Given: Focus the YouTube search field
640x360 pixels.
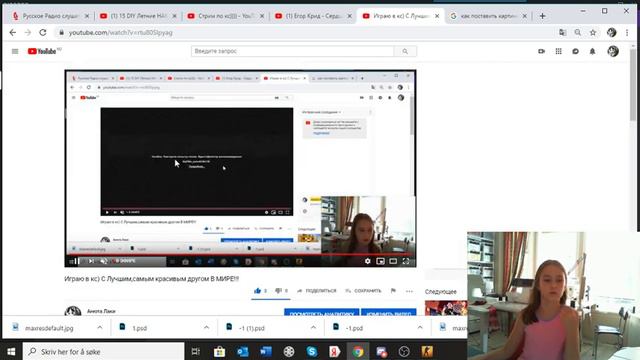Looking at the screenshot, I should pyautogui.click(x=293, y=51).
